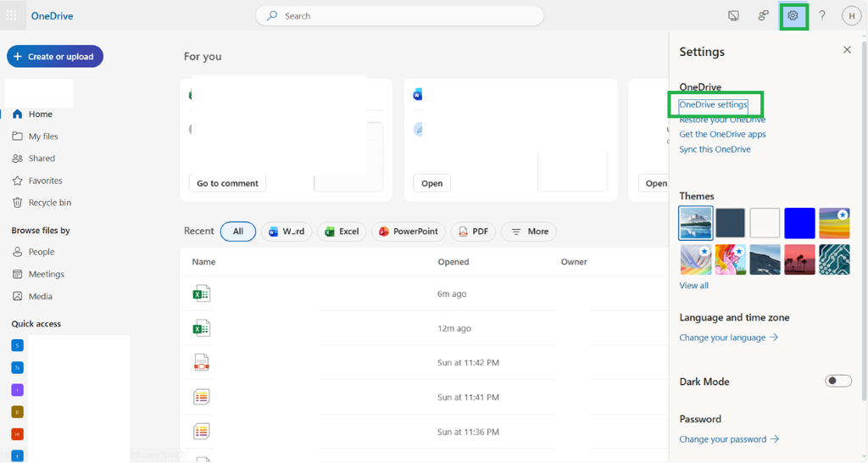Open the More filters dropdown
This screenshot has width=868, height=463.
(x=530, y=231)
